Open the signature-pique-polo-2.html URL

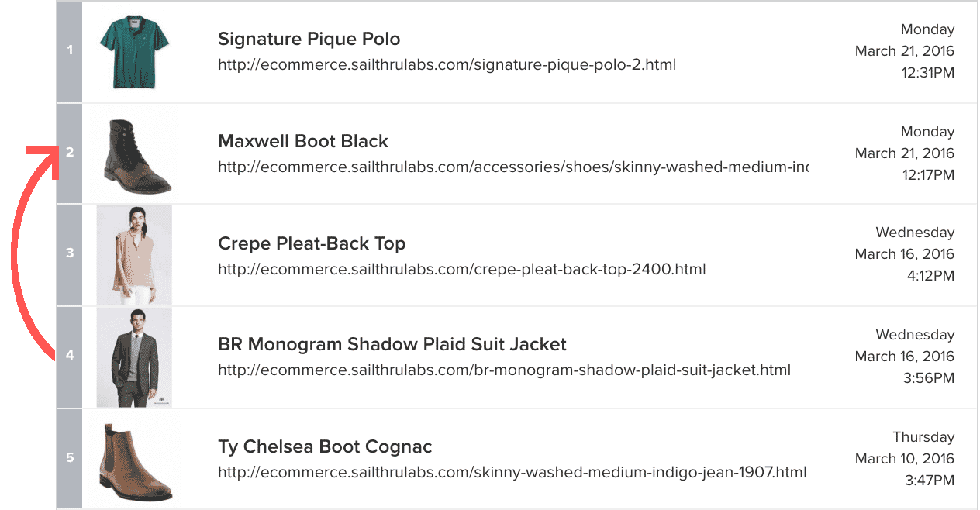(447, 64)
